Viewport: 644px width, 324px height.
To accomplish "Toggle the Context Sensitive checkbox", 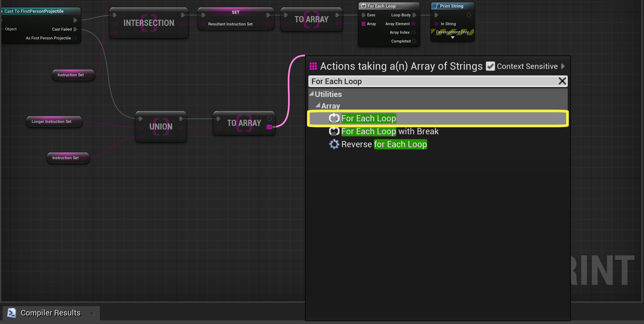I will pyautogui.click(x=490, y=66).
